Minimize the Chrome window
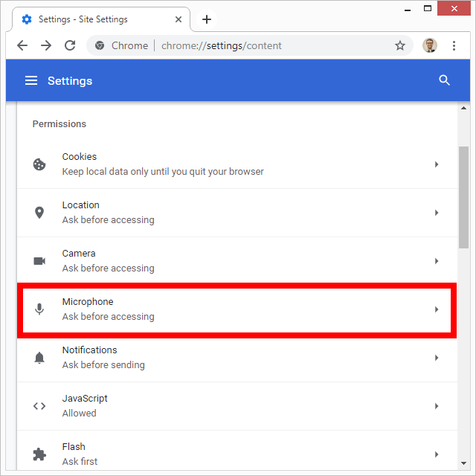This screenshot has height=476, width=476. pyautogui.click(x=408, y=9)
